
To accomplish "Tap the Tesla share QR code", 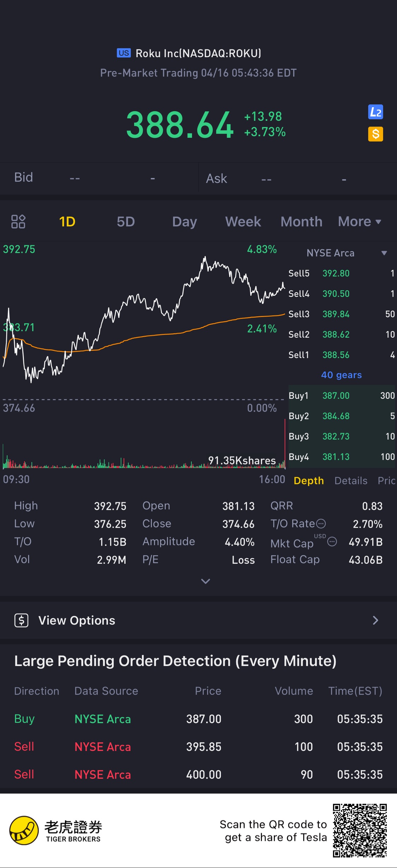I will point(360,831).
